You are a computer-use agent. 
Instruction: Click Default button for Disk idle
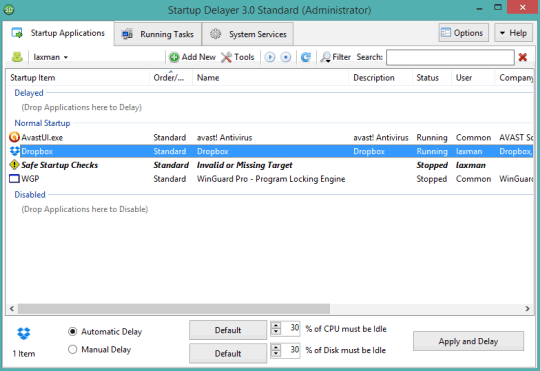click(228, 354)
